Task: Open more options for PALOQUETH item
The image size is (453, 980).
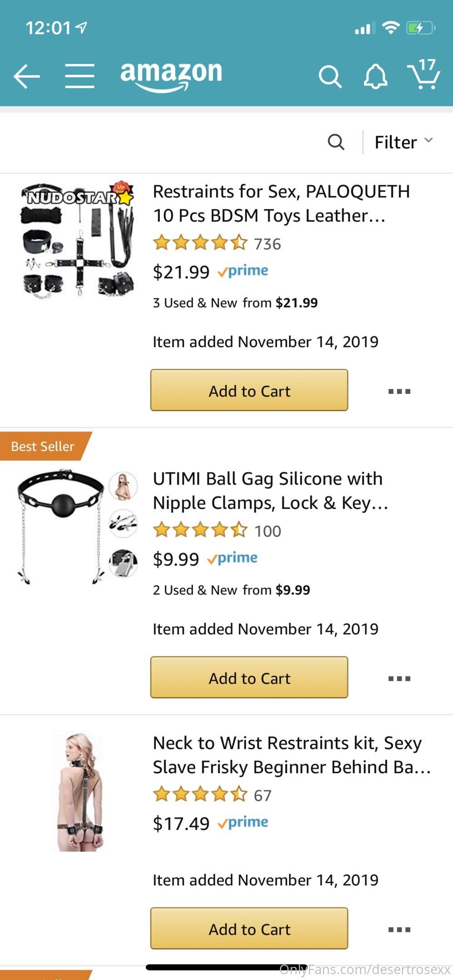Action: [399, 391]
